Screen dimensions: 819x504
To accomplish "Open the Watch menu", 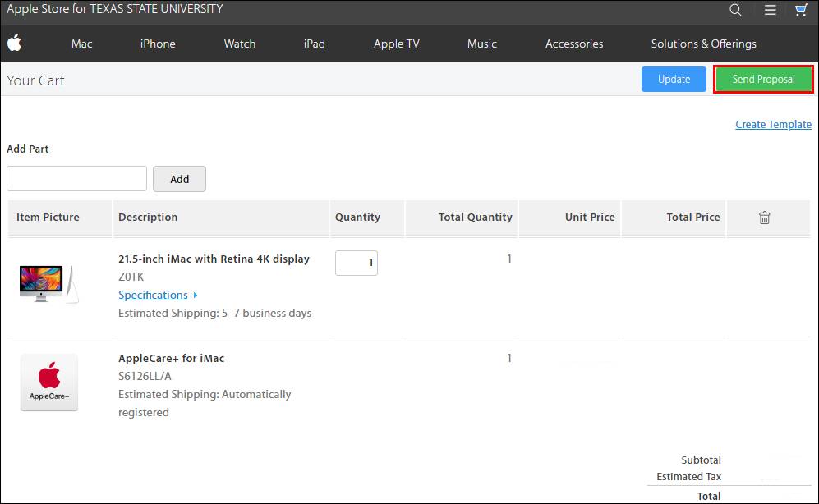I will click(x=240, y=44).
